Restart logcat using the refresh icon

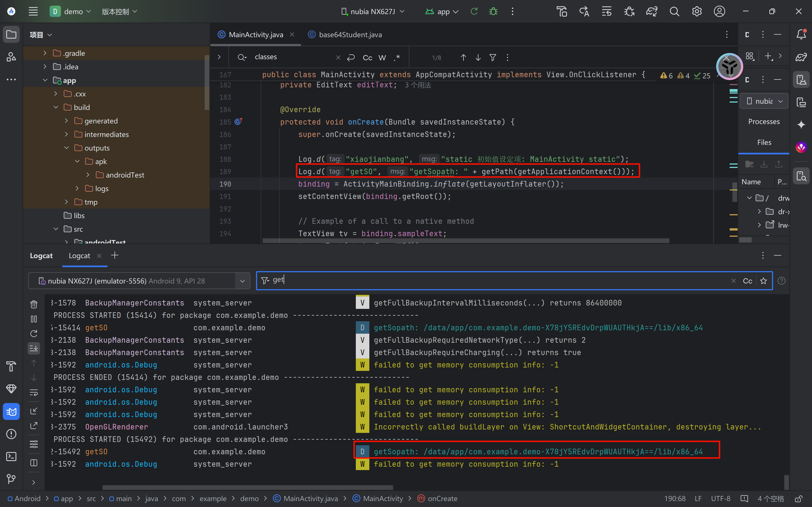click(34, 334)
